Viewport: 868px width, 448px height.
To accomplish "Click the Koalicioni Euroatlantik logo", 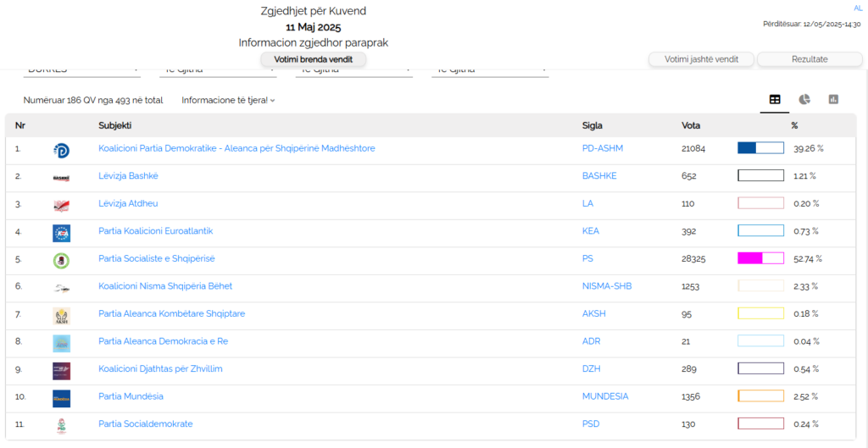I will [61, 233].
